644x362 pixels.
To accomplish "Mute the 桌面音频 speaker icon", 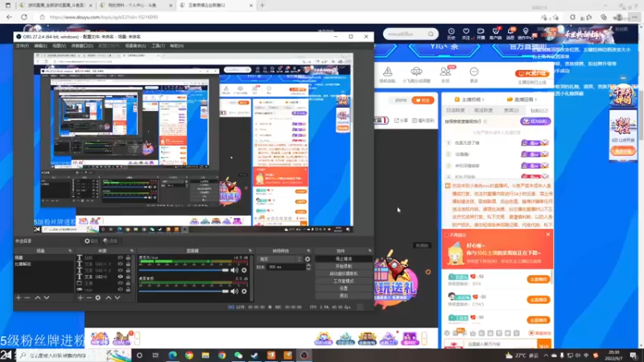I will 234,291.
